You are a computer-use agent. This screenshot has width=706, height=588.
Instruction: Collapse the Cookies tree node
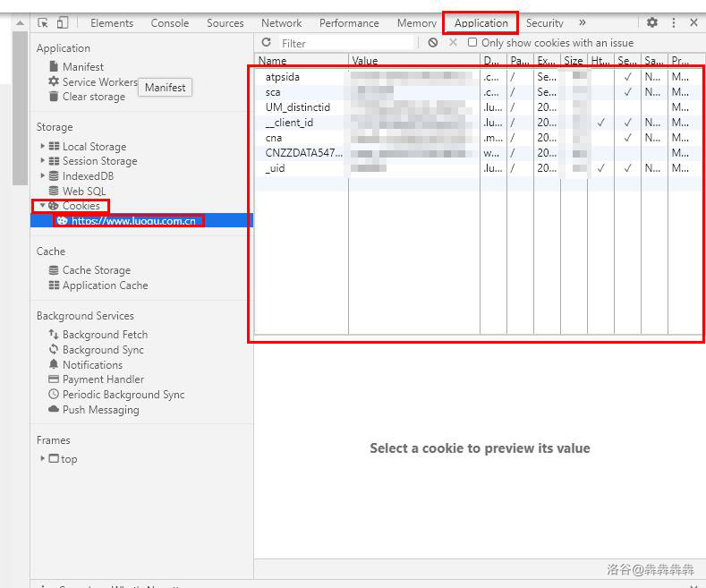(x=42, y=206)
